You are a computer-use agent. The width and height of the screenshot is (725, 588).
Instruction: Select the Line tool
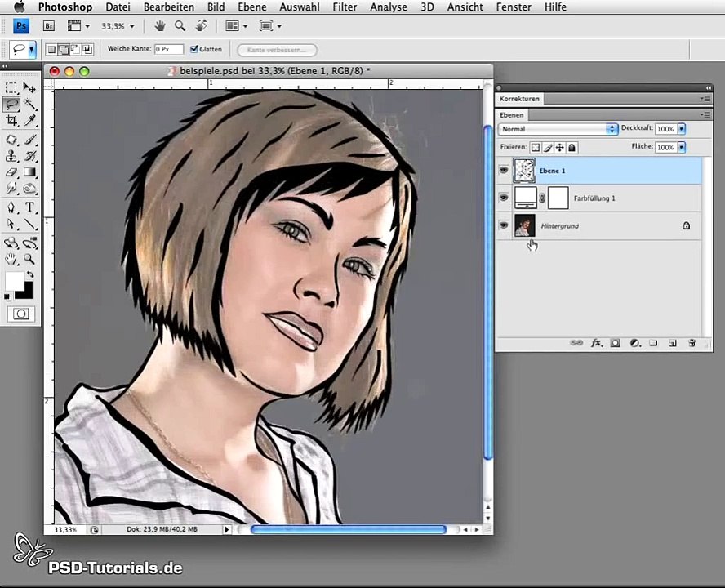point(29,224)
